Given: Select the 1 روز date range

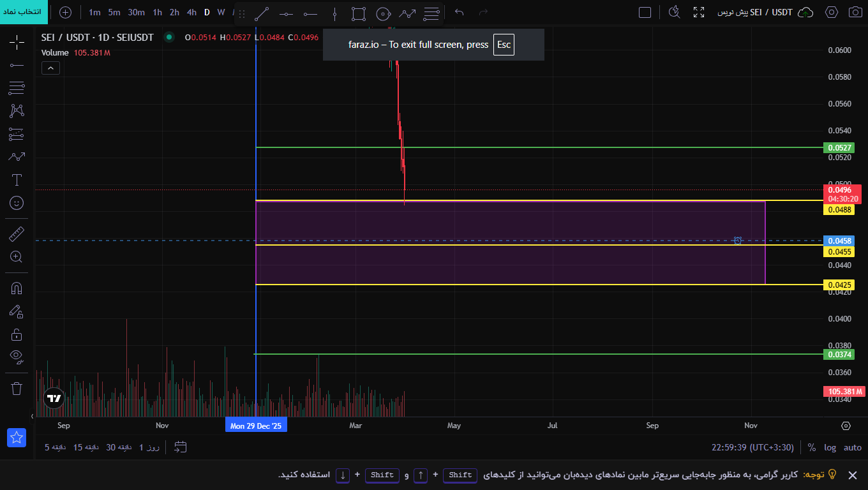Looking at the screenshot, I should pyautogui.click(x=149, y=447).
